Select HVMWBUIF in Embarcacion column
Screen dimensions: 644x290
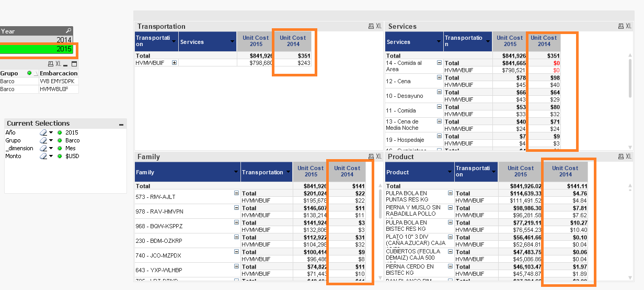[x=59, y=89]
